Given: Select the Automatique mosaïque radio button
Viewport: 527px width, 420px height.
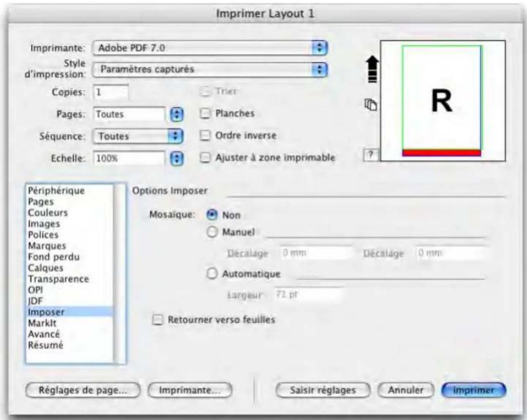Looking at the screenshot, I should [212, 274].
